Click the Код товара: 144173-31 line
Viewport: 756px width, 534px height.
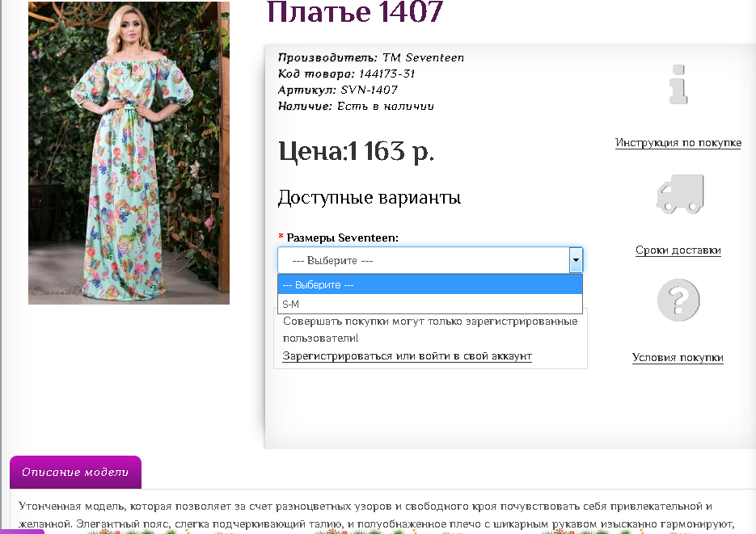tap(346, 74)
